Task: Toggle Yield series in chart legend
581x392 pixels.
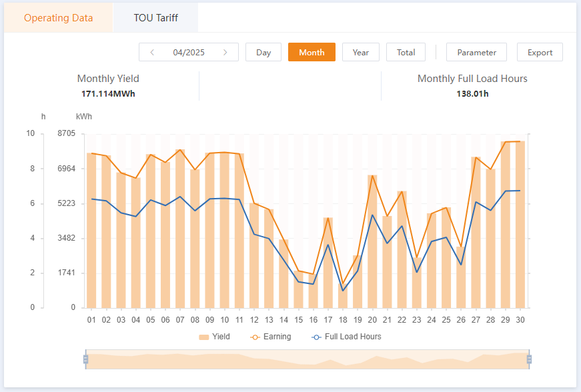Action: click(x=214, y=337)
